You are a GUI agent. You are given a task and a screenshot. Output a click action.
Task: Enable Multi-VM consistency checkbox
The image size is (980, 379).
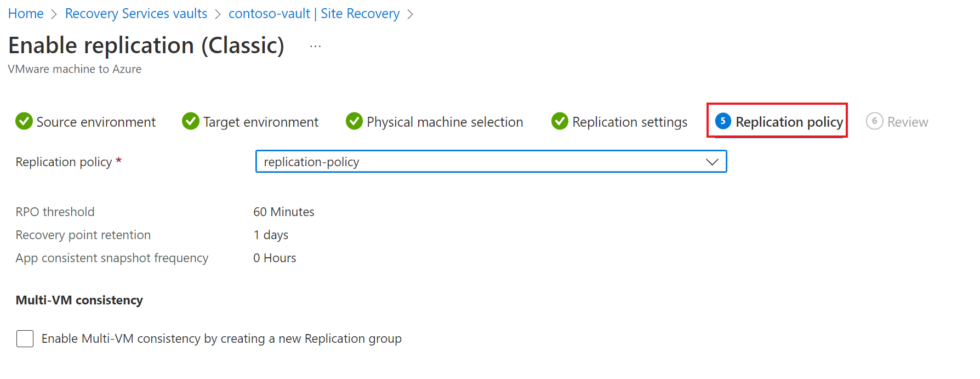(x=25, y=339)
